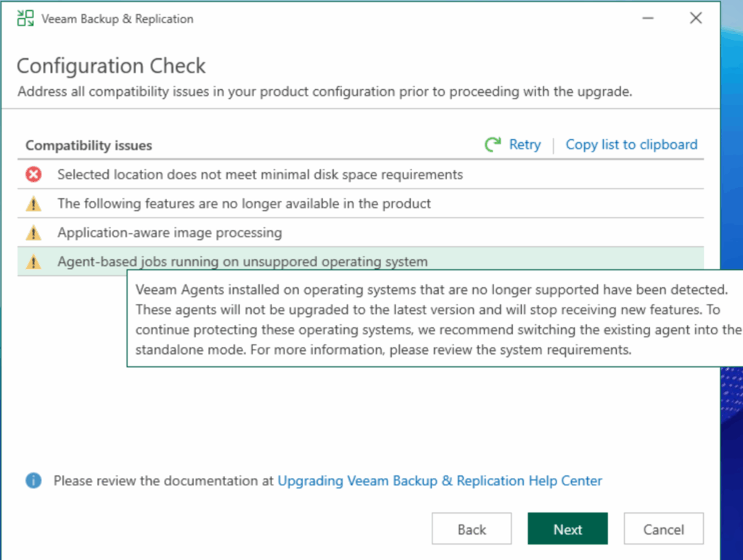743x560 pixels.
Task: Click the red error icon for disk space
Action: pyautogui.click(x=33, y=175)
